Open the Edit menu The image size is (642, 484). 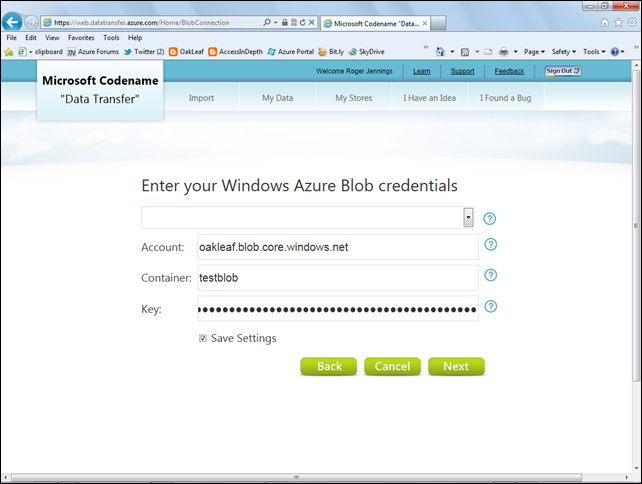point(31,38)
